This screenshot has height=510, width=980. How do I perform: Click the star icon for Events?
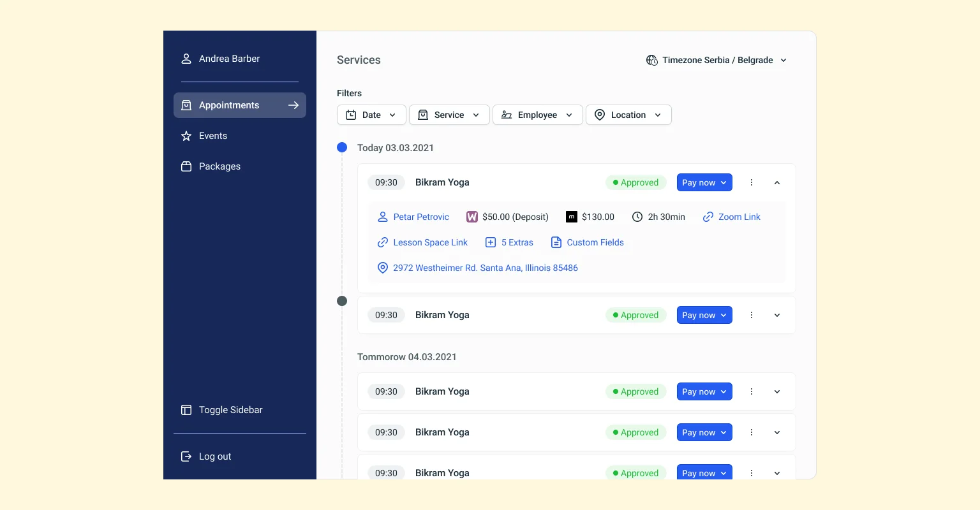click(x=186, y=136)
